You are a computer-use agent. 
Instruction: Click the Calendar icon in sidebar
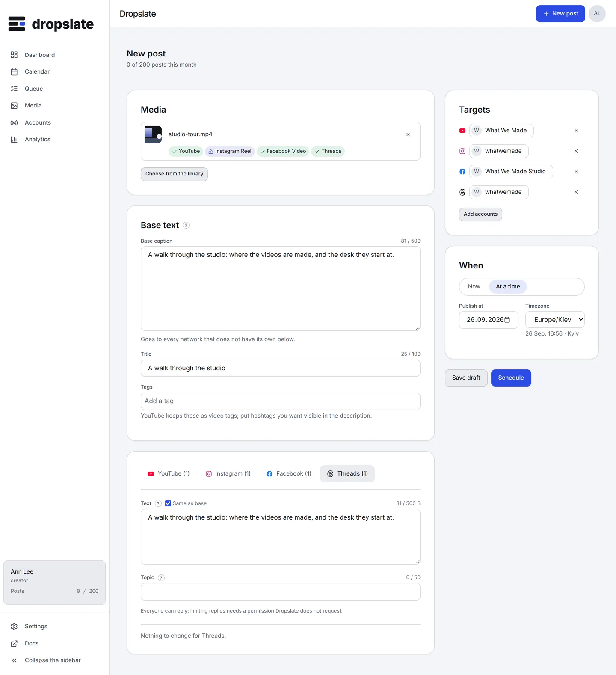click(14, 71)
